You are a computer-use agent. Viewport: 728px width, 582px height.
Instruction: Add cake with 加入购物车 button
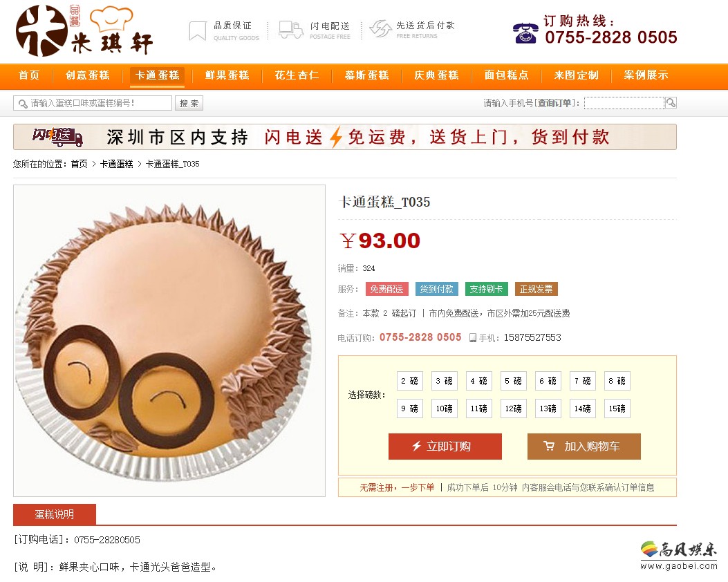pos(584,447)
